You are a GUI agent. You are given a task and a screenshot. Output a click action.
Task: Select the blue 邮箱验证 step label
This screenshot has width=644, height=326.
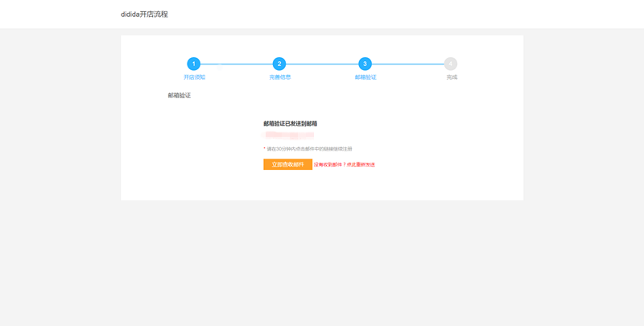pos(365,77)
